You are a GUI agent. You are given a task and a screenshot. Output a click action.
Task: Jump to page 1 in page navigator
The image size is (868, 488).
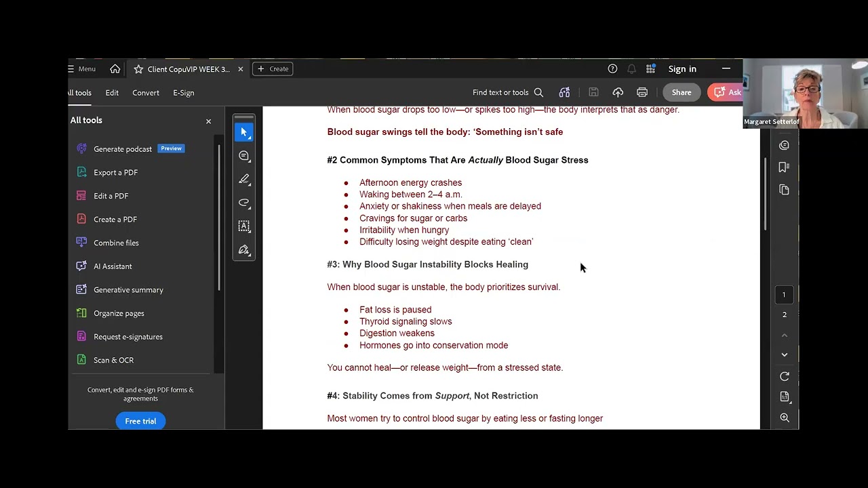click(x=784, y=295)
